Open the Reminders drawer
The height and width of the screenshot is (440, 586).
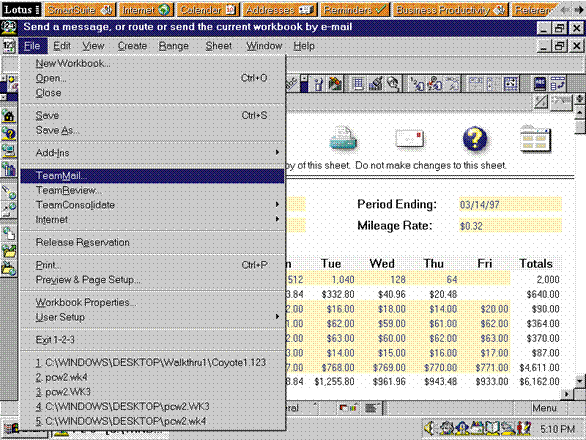[x=355, y=10]
